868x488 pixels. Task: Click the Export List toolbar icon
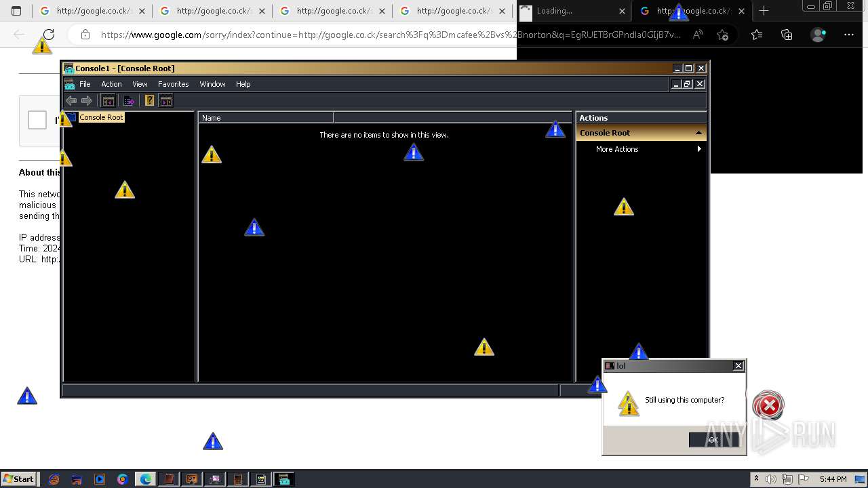[128, 101]
